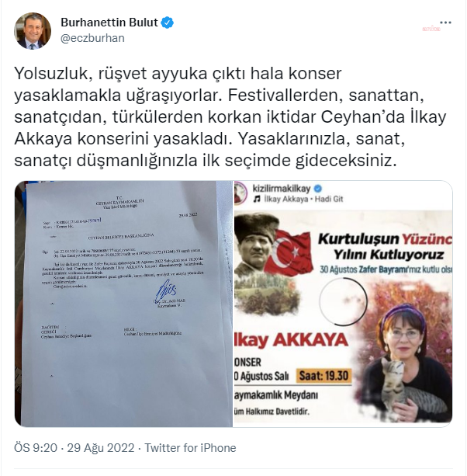
Task: Click the ÖS 9:20 · 29 Ağu 2022 timestamp
Action: 74,448
